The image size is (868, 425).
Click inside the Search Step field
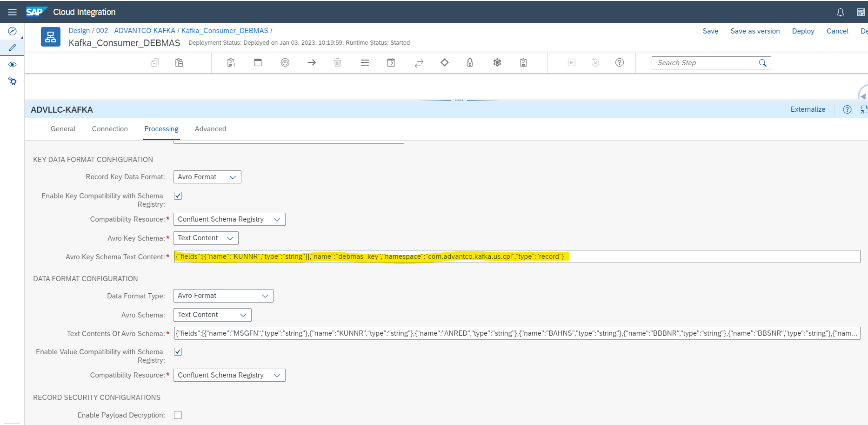702,62
